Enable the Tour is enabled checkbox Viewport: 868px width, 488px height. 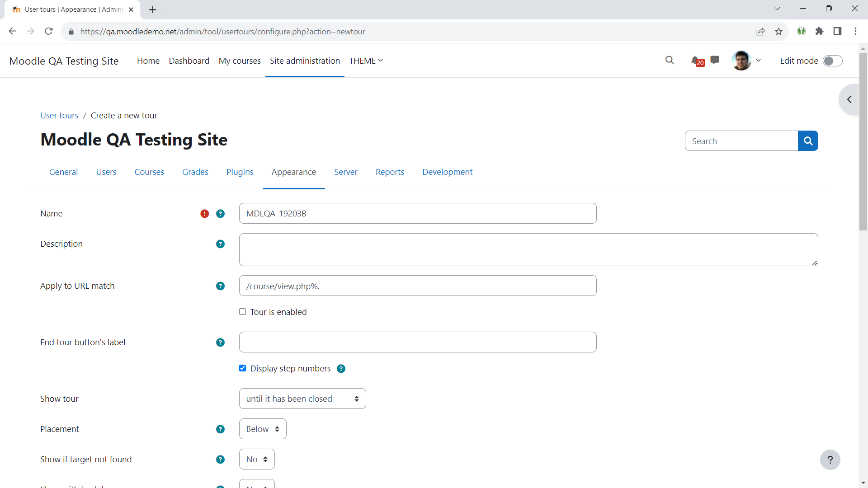[243, 312]
